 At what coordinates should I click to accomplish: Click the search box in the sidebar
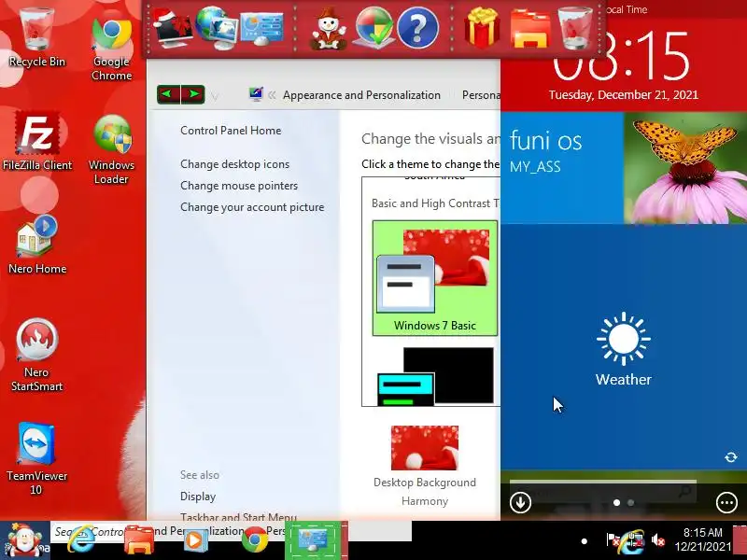pyautogui.click(x=602, y=492)
